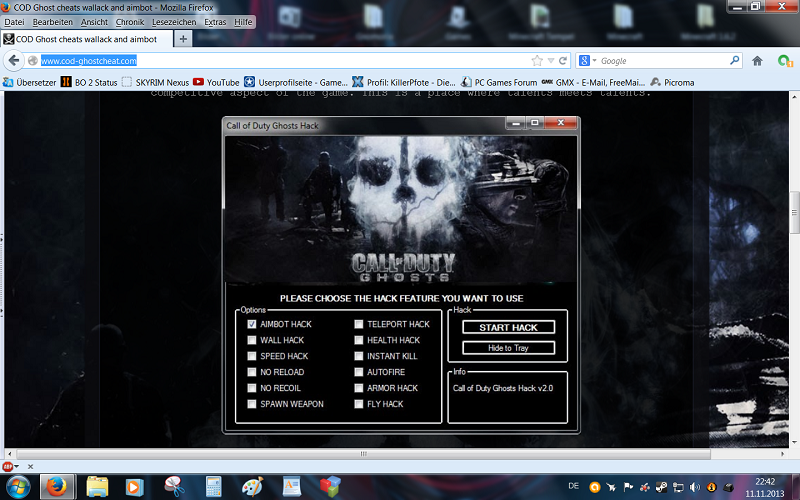This screenshot has width=800, height=500.
Task: Click the orange Avast tray icon
Action: 594,487
